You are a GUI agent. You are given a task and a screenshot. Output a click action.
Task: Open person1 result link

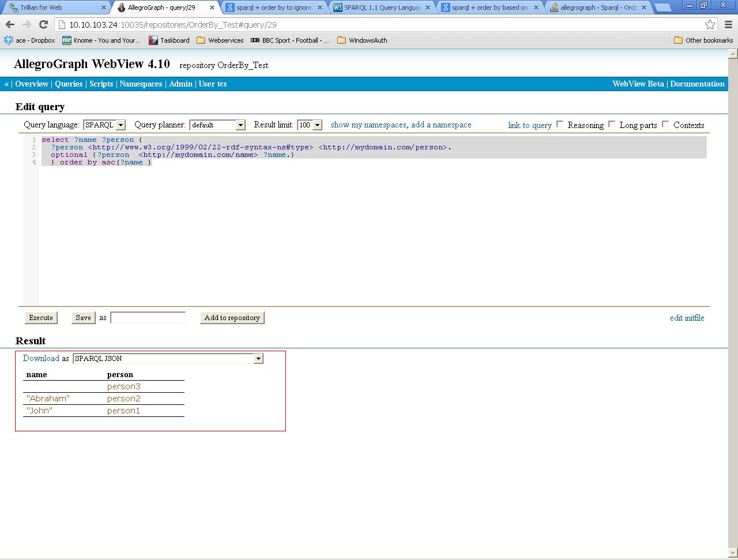coord(124,411)
